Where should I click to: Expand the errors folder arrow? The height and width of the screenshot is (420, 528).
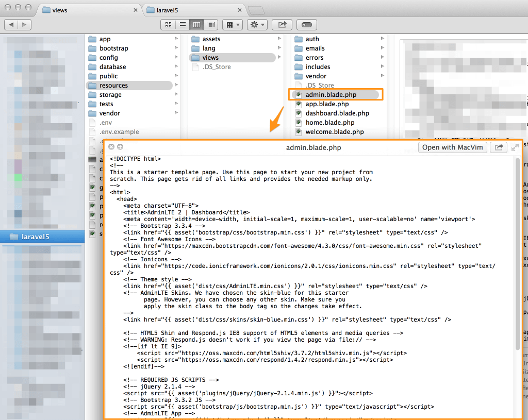click(x=382, y=57)
